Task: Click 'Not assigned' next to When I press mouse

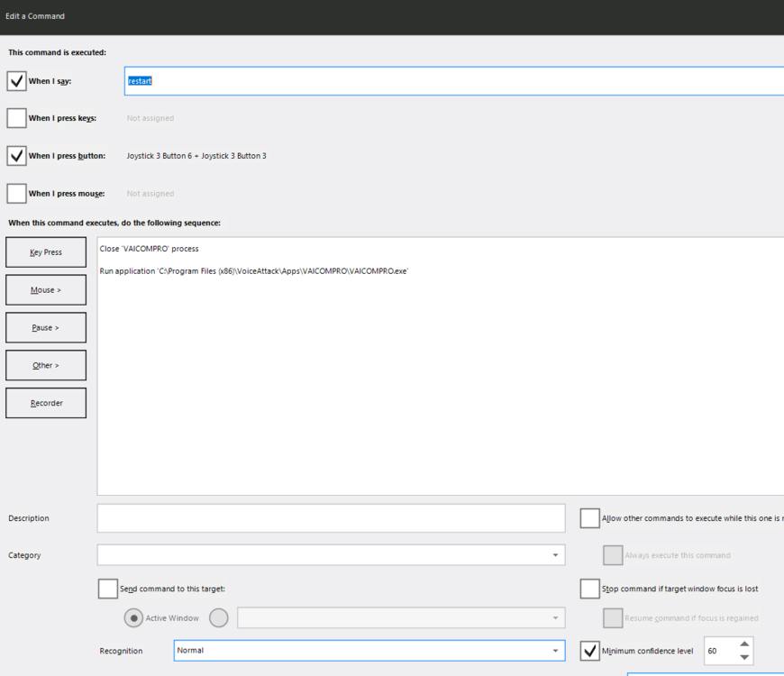Action: (150, 194)
